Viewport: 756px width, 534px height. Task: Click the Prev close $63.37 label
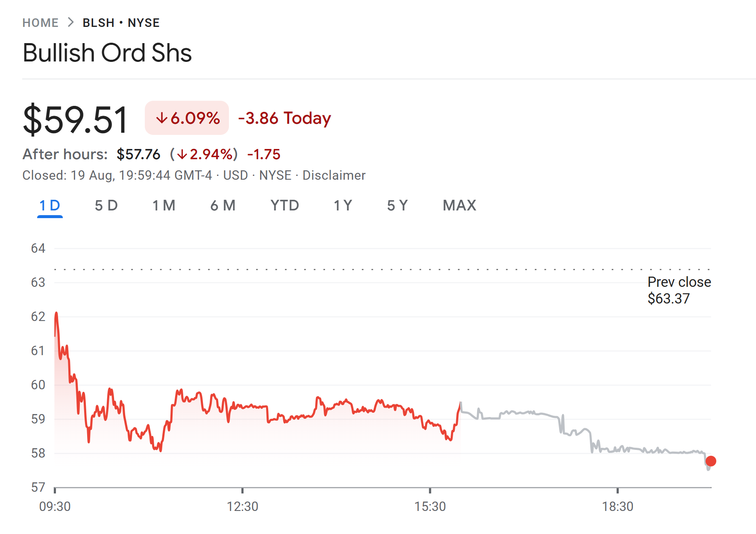pos(679,290)
